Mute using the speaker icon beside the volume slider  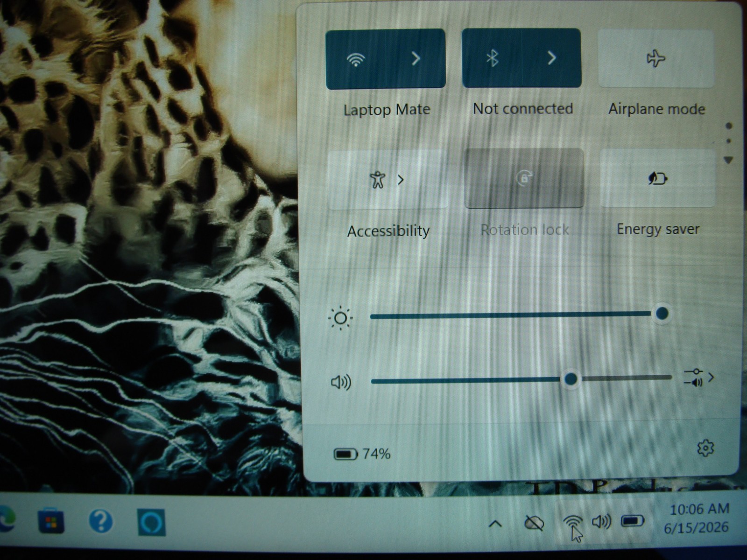click(x=341, y=383)
